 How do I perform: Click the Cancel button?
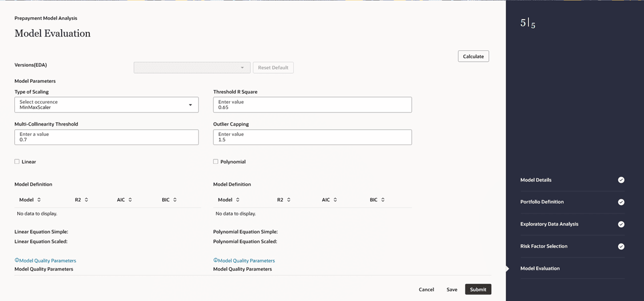[x=426, y=290]
